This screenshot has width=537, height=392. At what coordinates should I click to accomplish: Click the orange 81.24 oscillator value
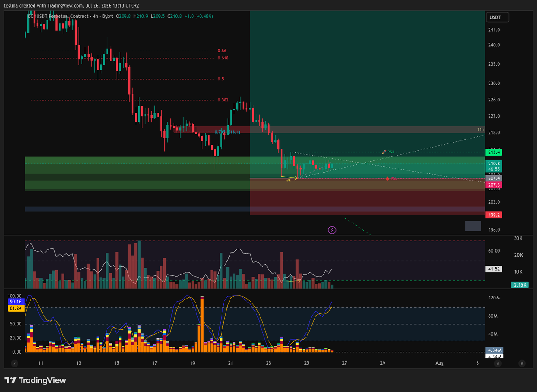[15, 308]
